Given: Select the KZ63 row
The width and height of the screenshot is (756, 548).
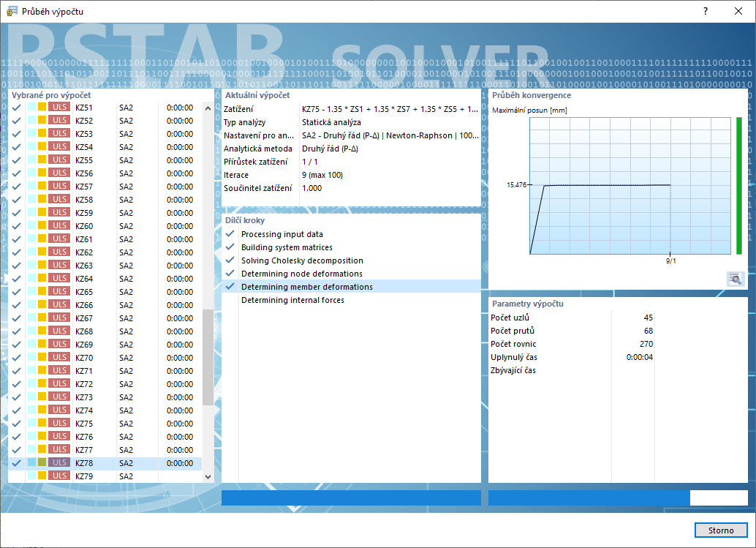Looking at the screenshot, I should point(105,266).
